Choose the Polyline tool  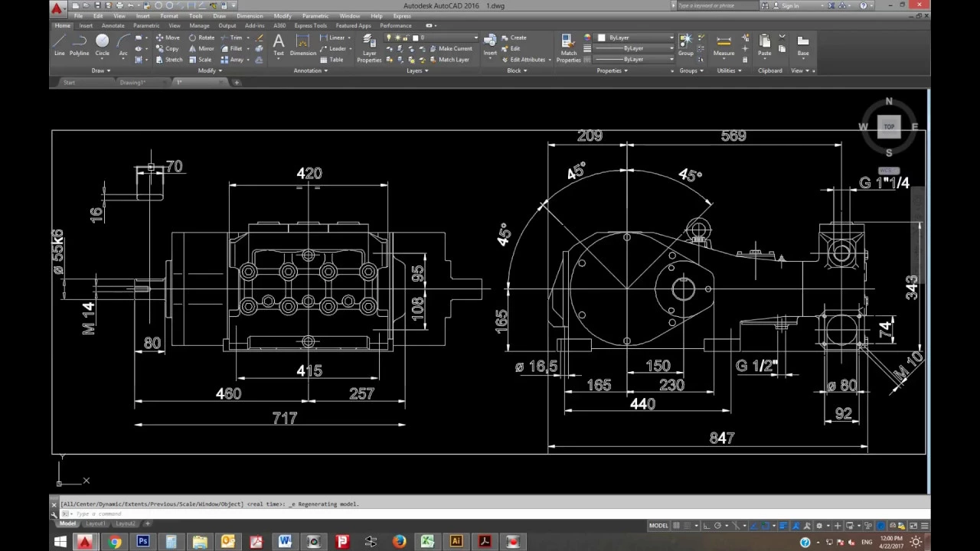coord(80,44)
